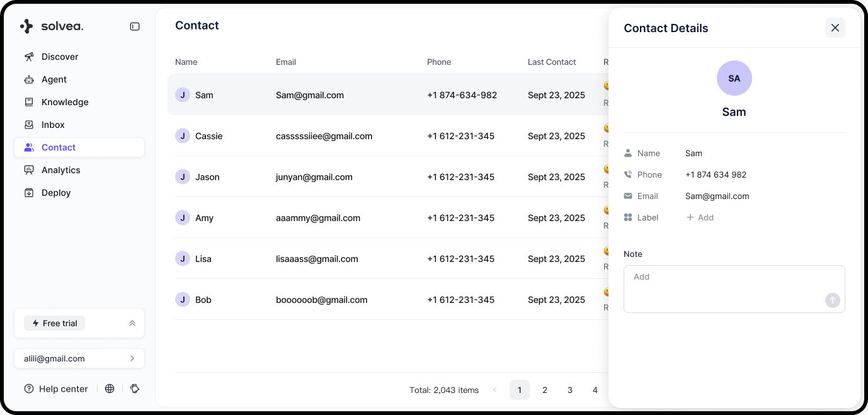Image resolution: width=868 pixels, height=415 pixels.
Task: Open the Knowledge section icon
Action: 29,101
